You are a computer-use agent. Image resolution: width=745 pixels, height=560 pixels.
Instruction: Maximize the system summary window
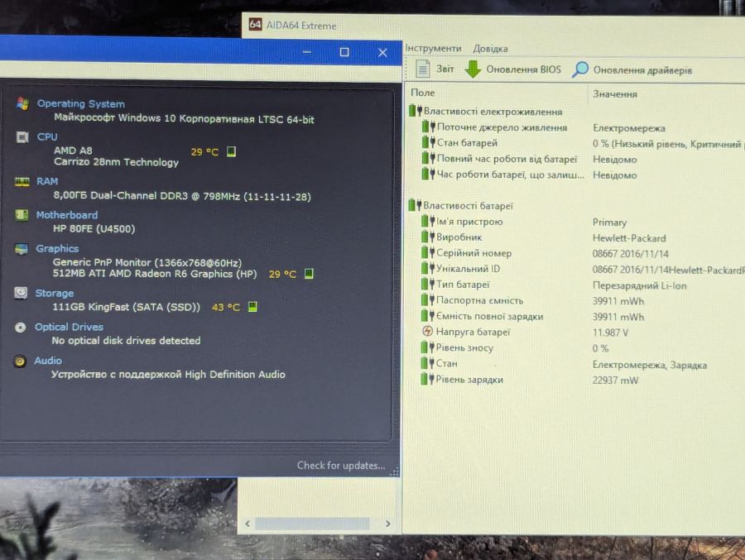point(344,52)
